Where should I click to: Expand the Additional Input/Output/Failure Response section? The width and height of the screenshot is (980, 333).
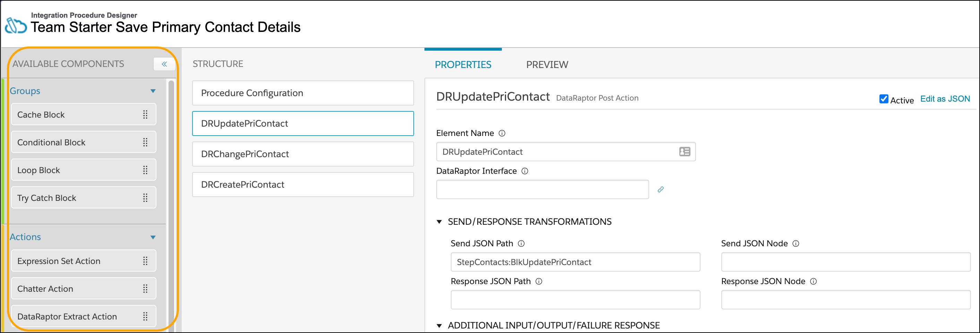click(x=440, y=325)
